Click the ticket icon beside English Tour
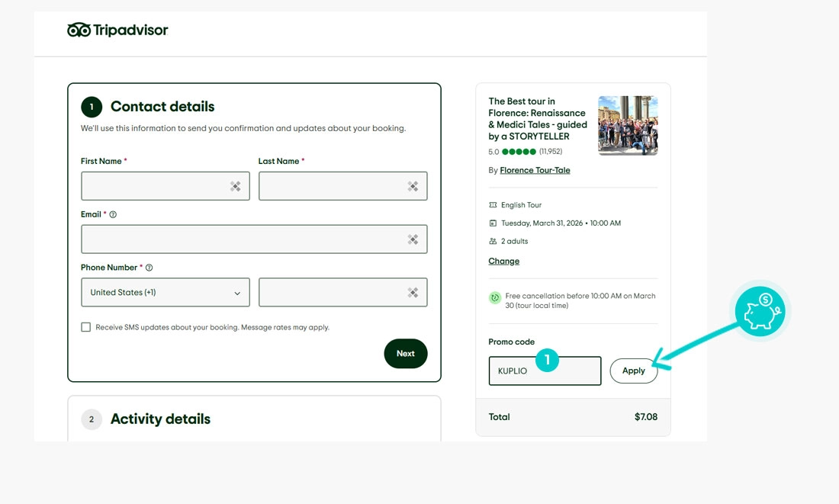The height and width of the screenshot is (504, 839). 493,205
